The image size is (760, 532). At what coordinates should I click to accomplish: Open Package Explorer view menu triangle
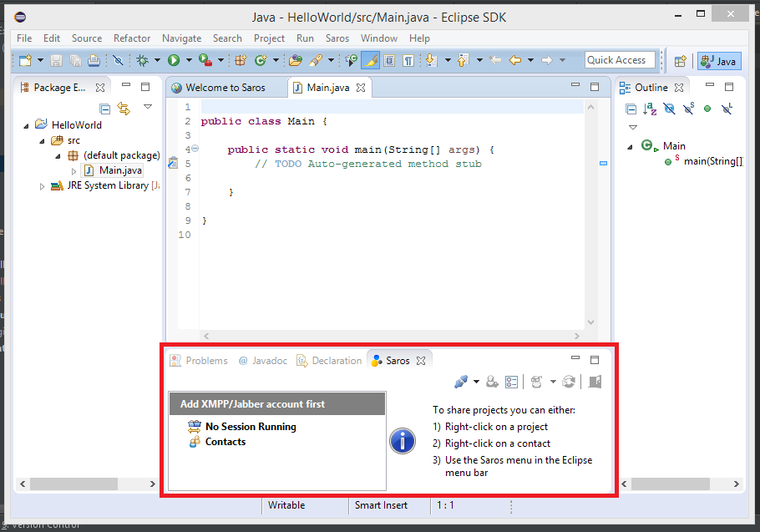point(148,107)
